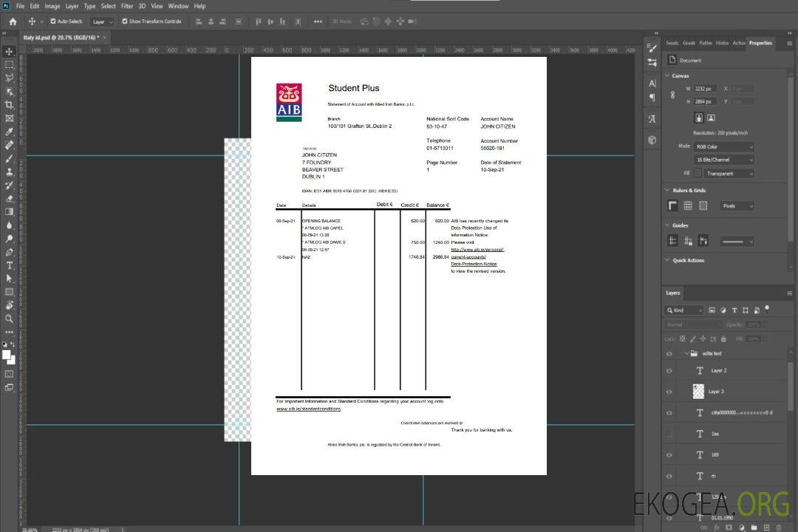Open the Brush Settings panel icon
This screenshot has height=532, width=798.
[x=652, y=48]
